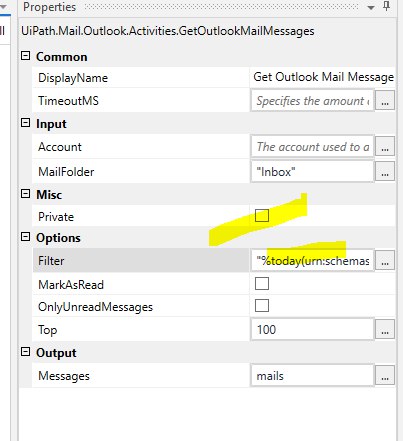Viewport: 403px width, 441px height.
Task: Click the Properties panel title
Action: pos(49,7)
